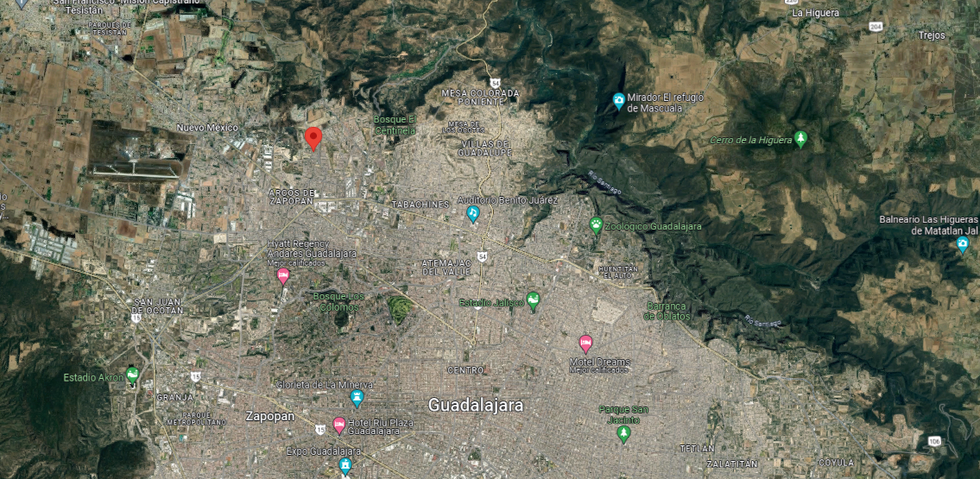Viewport: 980px width, 479px height.
Task: Open the Balneario Las Higueras camera pin
Action: tap(963, 244)
